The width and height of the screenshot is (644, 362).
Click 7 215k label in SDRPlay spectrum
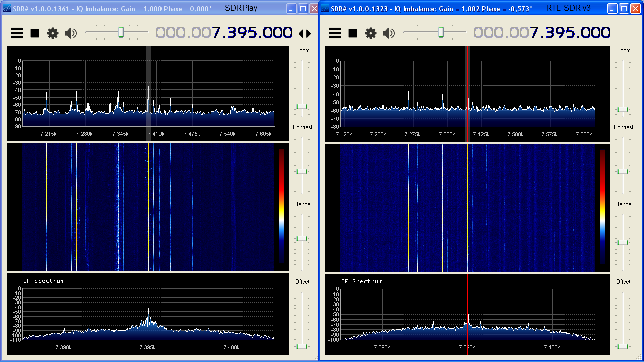coord(48,134)
